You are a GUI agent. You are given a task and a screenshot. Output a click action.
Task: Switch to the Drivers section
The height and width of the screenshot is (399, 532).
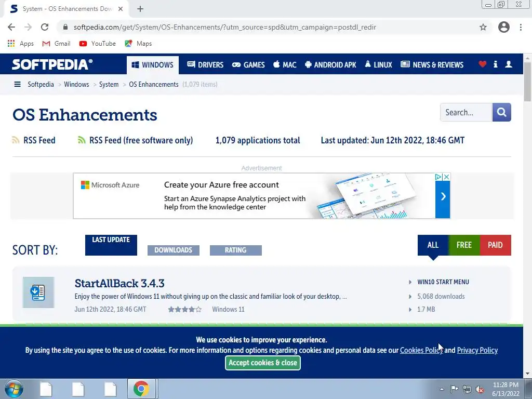point(205,65)
